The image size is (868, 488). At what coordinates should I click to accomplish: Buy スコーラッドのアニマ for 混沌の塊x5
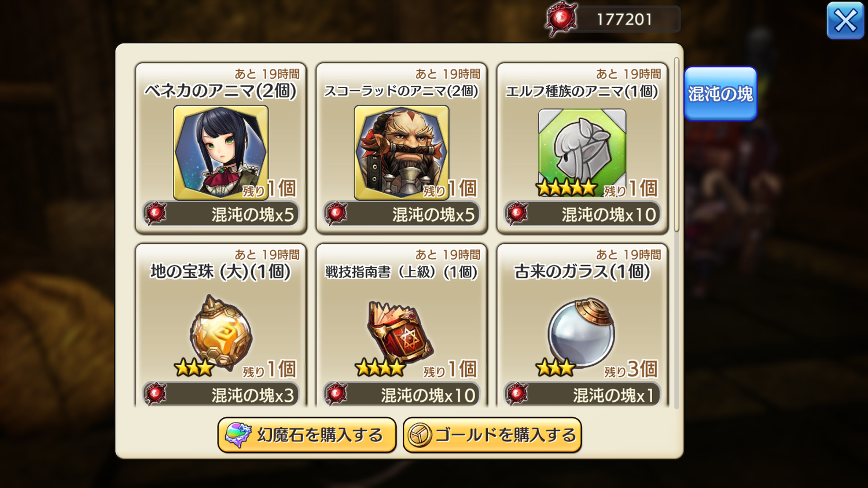[402, 214]
